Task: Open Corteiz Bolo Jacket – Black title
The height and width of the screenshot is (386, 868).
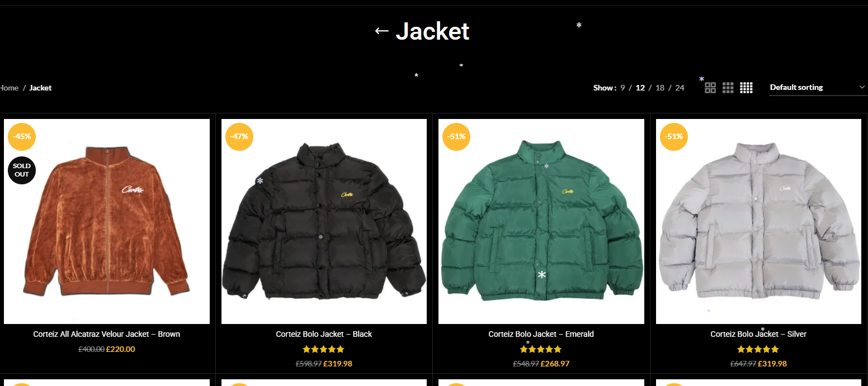Action: point(324,334)
